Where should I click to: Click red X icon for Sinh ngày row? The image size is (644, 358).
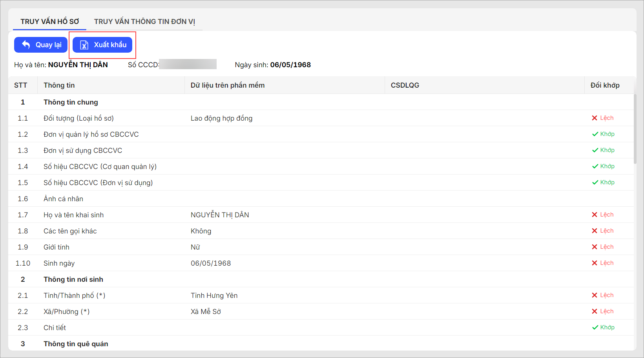click(595, 263)
